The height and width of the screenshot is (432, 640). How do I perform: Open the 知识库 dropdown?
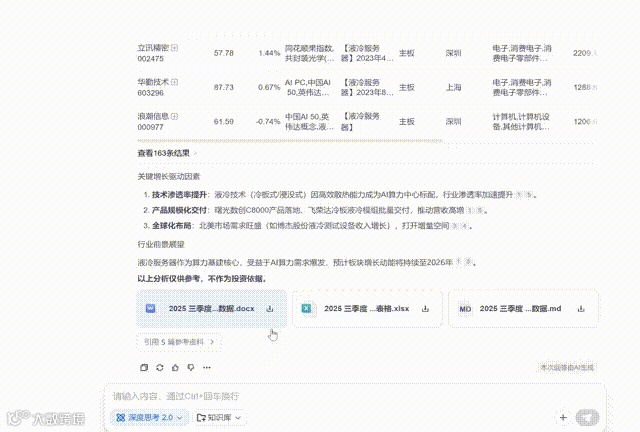pos(219,417)
